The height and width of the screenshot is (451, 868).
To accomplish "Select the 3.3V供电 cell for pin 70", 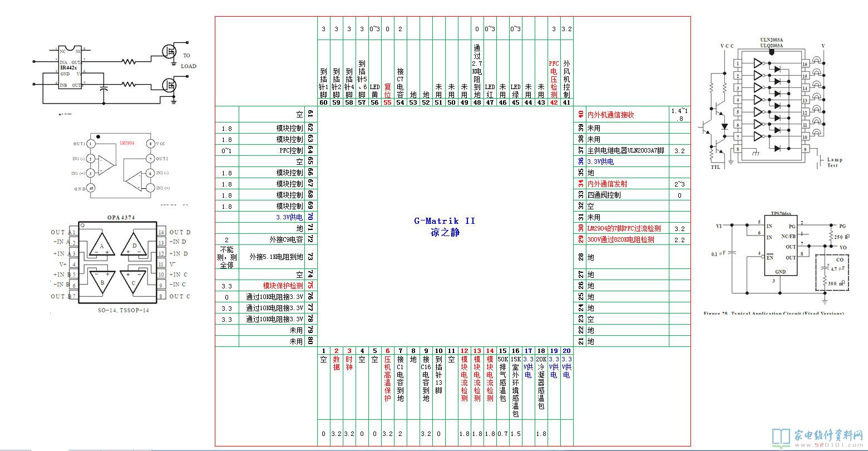I will pyautogui.click(x=272, y=217).
